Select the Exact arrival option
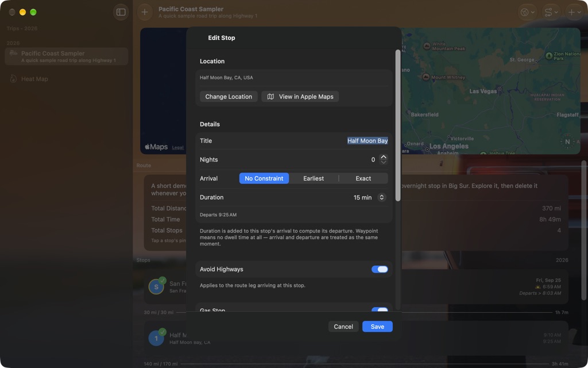 363,178
